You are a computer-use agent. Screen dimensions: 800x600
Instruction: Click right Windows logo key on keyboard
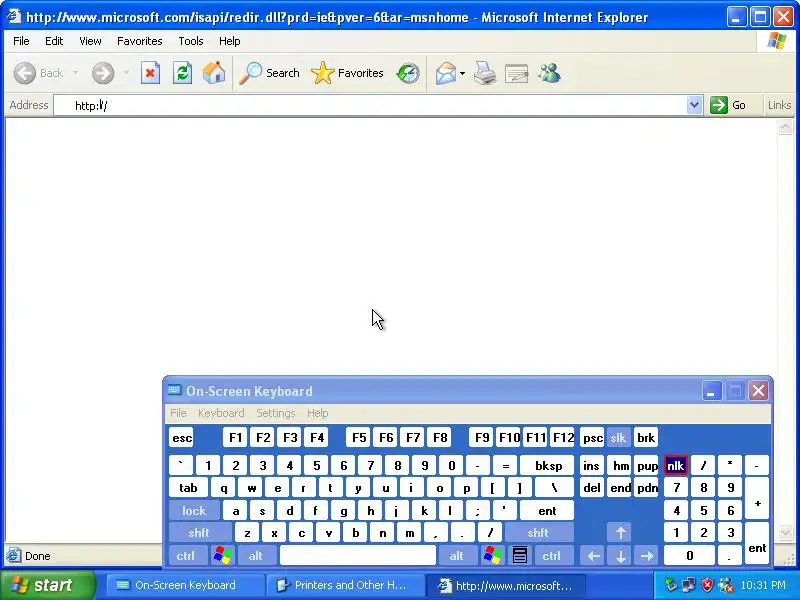(493, 555)
